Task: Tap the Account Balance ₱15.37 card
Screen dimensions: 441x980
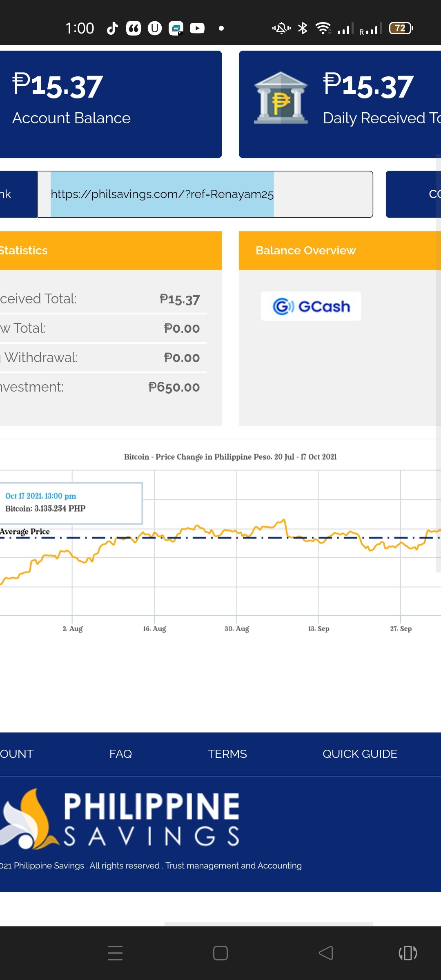Action: click(111, 104)
